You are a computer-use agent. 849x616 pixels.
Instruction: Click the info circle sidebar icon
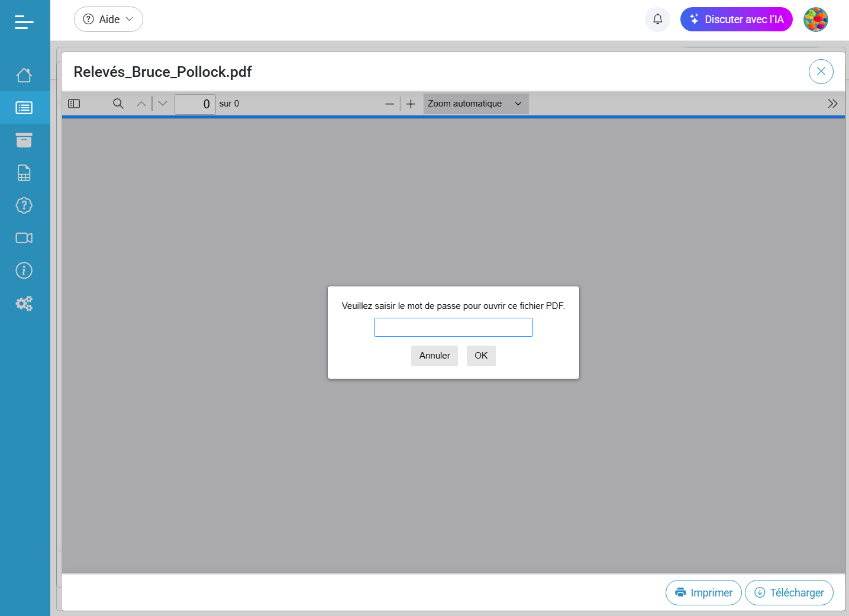[24, 270]
